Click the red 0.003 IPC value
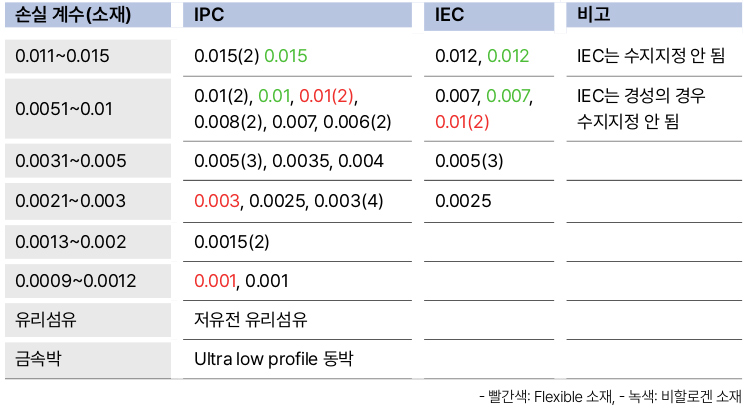Screen dimensions: 747x411 pyautogui.click(x=217, y=201)
